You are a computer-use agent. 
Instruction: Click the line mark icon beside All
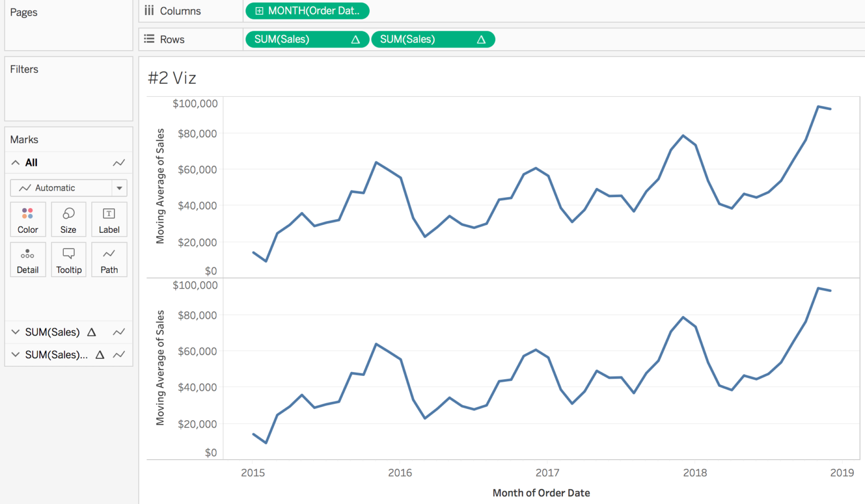[x=119, y=162]
